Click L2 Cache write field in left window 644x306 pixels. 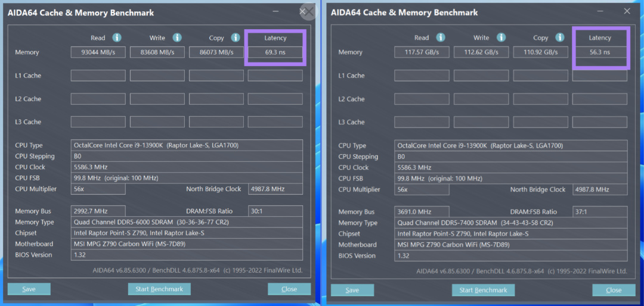157,99
